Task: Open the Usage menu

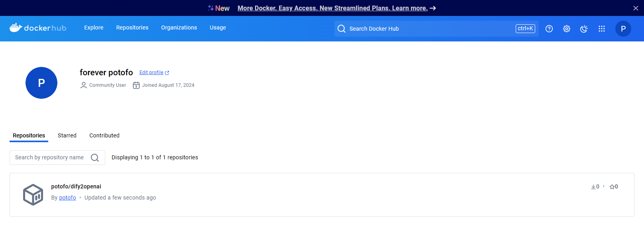Action: (218, 27)
